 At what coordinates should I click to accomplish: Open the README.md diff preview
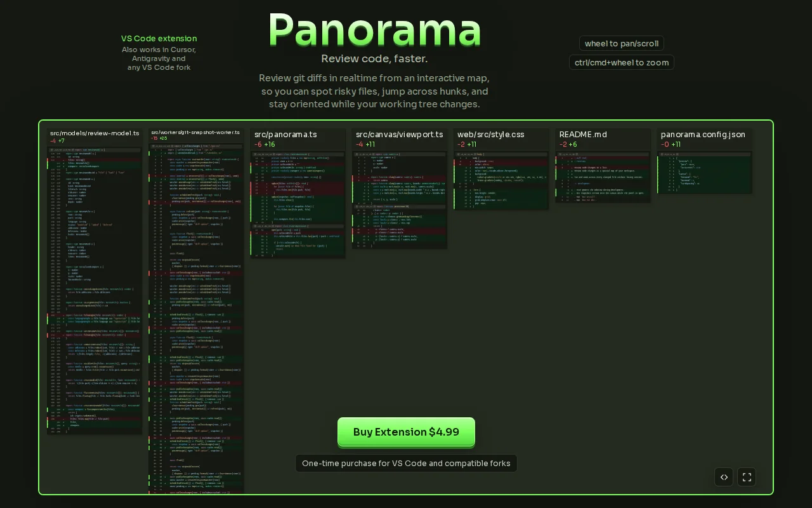[603, 177]
